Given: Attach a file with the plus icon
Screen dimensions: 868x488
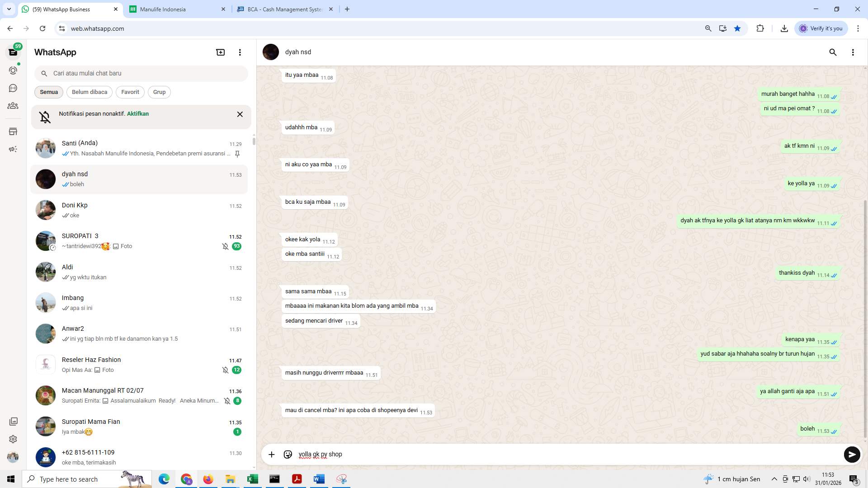Looking at the screenshot, I should [x=271, y=454].
